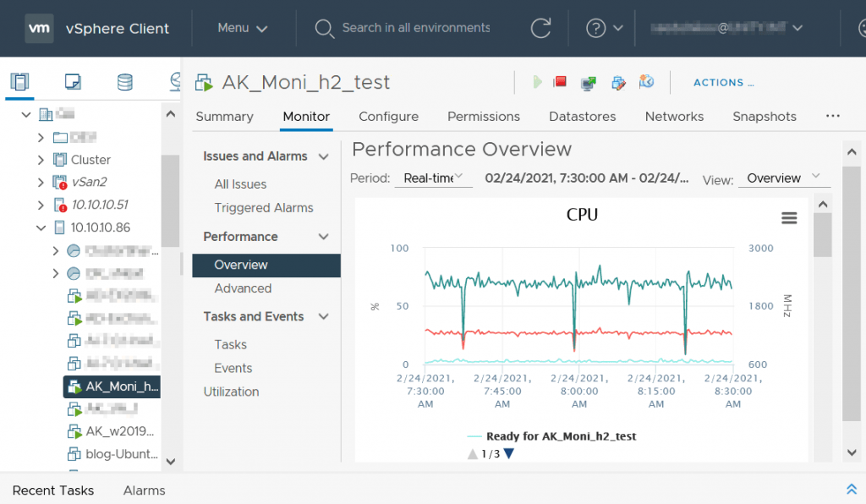Switch to the Snapshots tab
Screen dimensions: 866x504
click(x=764, y=117)
